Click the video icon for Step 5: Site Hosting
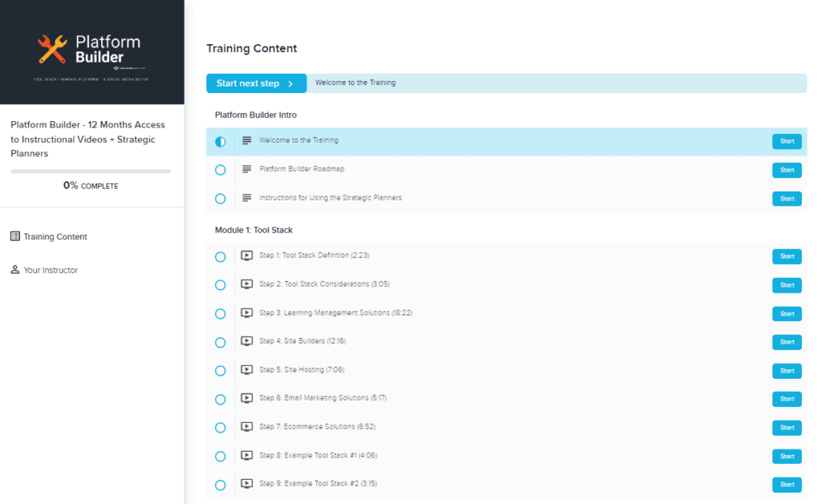Image resolution: width=826 pixels, height=504 pixels. click(x=246, y=370)
